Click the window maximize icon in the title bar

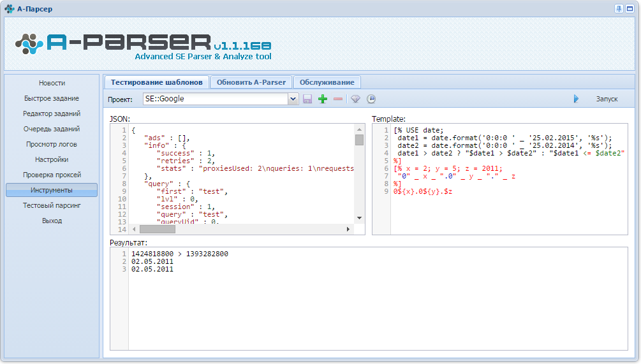coord(630,8)
